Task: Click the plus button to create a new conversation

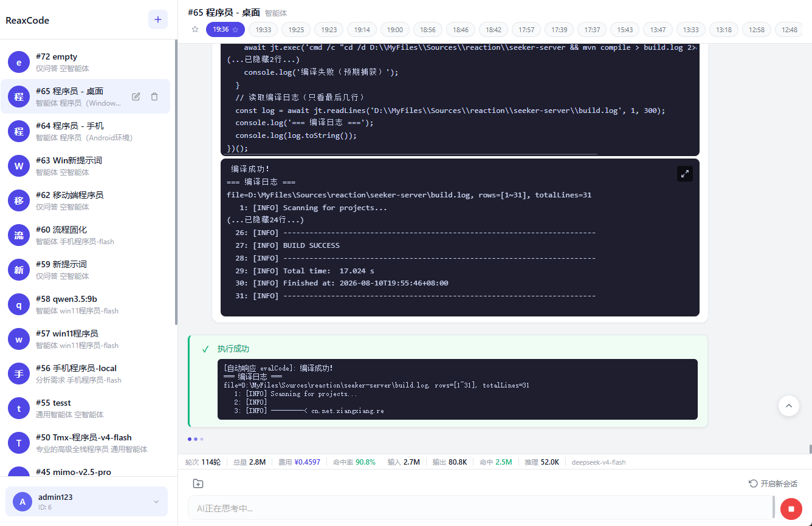Action: (158, 19)
